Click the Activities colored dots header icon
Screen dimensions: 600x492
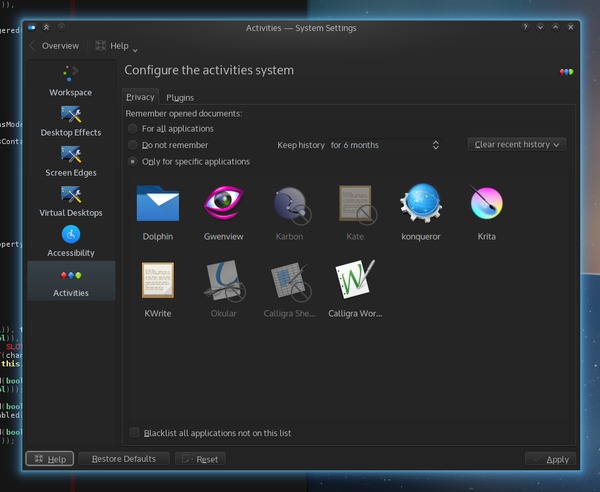coord(566,72)
